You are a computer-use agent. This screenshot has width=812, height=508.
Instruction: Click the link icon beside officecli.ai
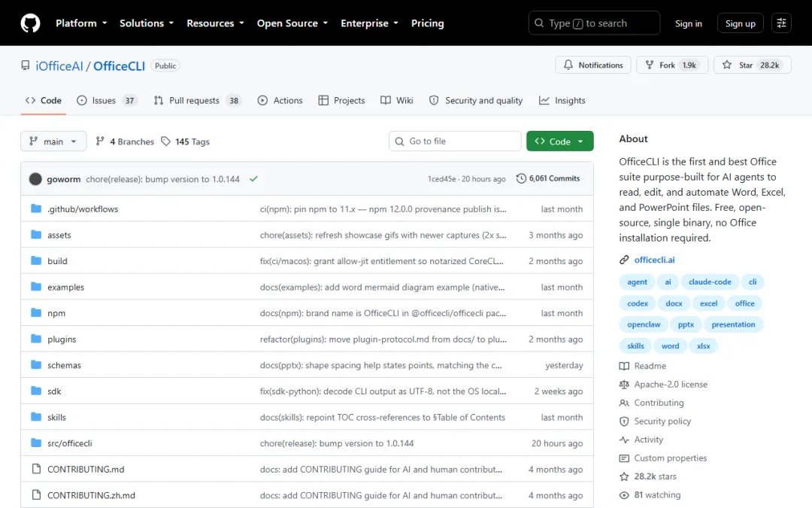(x=624, y=260)
